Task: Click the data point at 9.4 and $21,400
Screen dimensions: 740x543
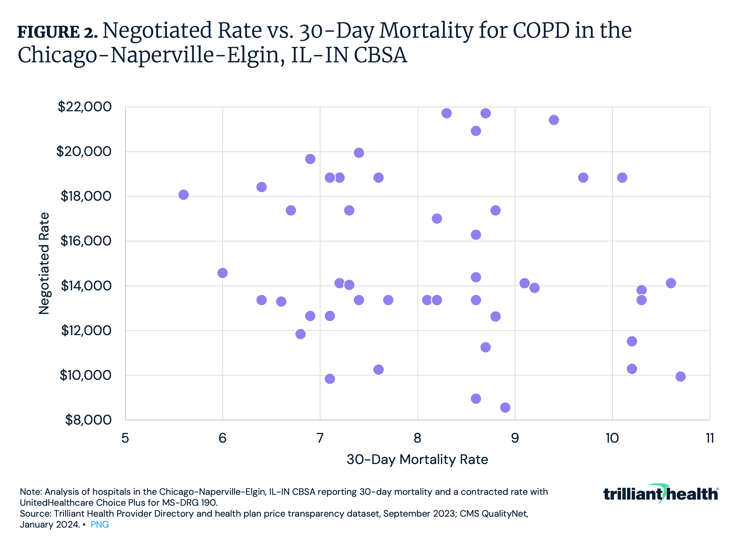Action: tap(554, 120)
